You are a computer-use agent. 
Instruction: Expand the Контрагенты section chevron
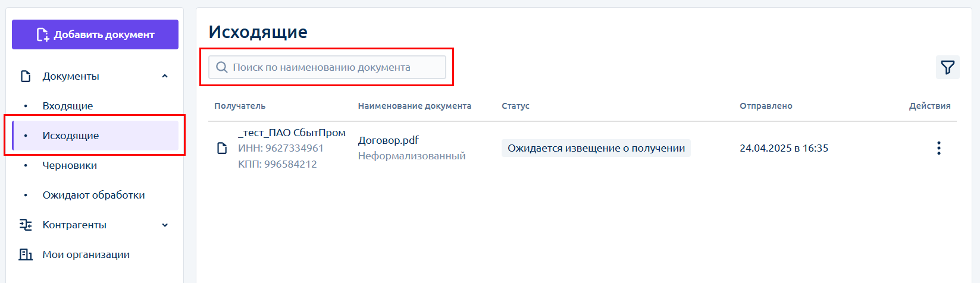point(165,225)
